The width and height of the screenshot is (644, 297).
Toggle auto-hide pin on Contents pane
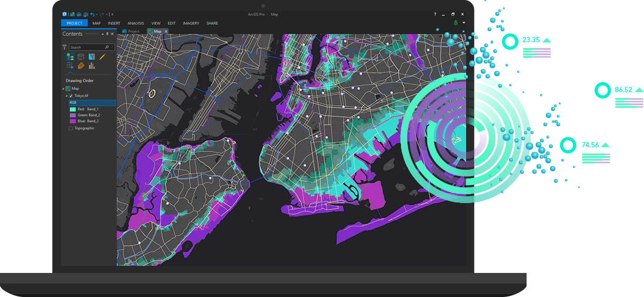pos(107,33)
